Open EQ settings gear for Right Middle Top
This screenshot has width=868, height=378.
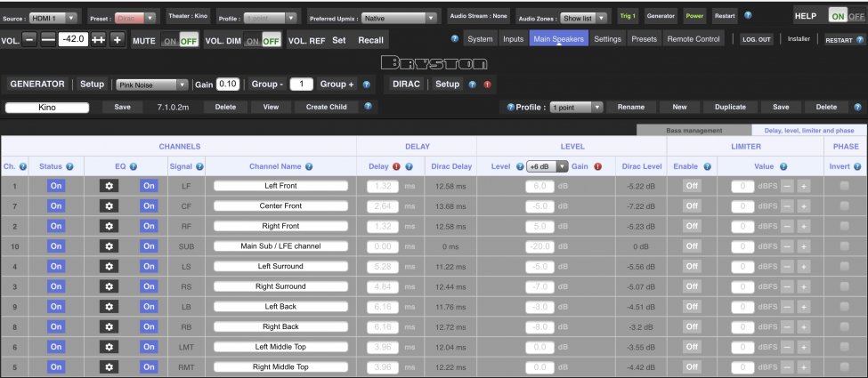pos(109,367)
